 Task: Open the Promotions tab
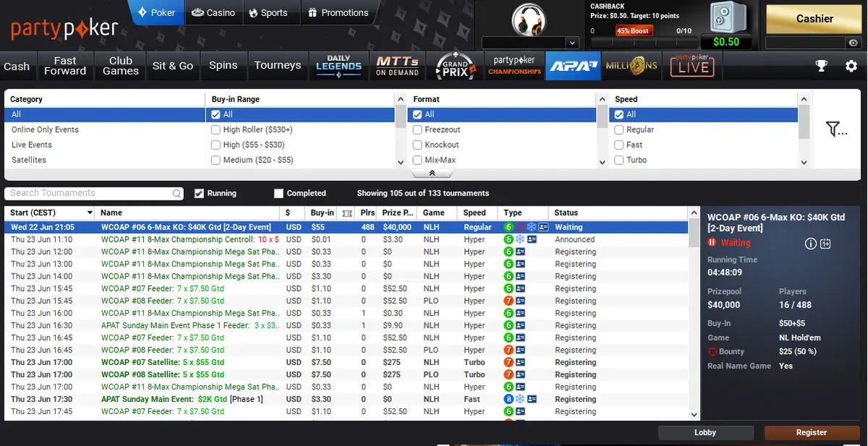click(338, 12)
